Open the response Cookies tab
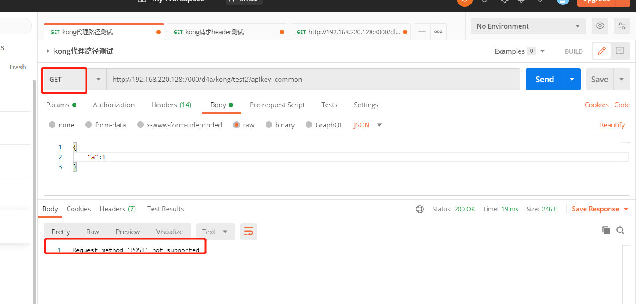 [79, 209]
